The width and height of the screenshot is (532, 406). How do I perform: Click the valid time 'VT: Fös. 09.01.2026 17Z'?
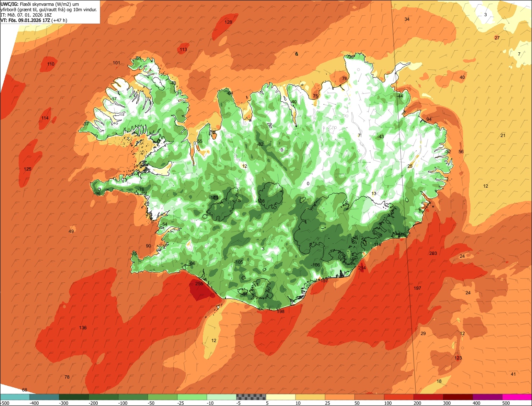[26, 20]
